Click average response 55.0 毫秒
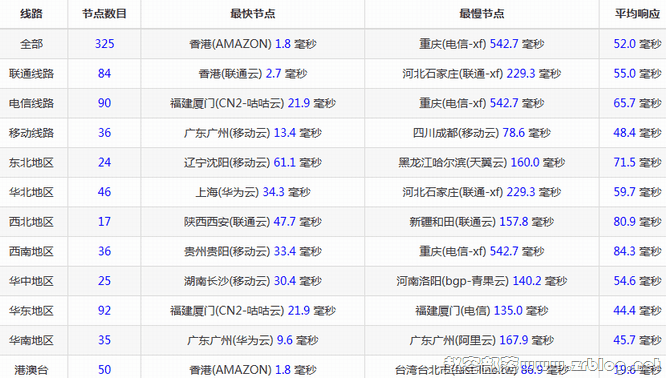The width and height of the screenshot is (666, 378). pyautogui.click(x=638, y=73)
